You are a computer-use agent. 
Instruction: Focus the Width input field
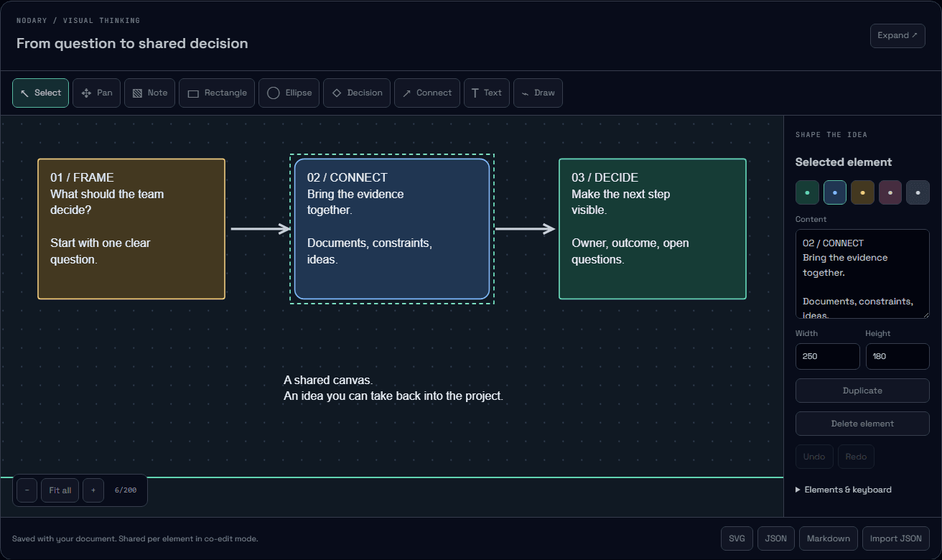827,356
